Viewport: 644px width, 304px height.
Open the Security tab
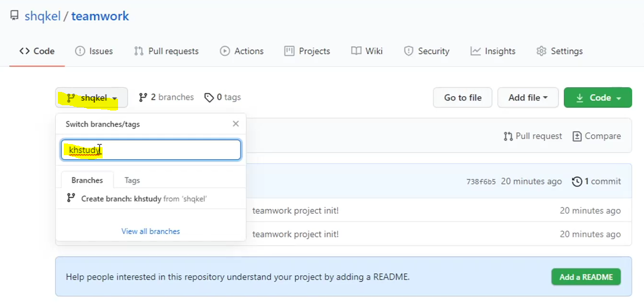click(427, 51)
